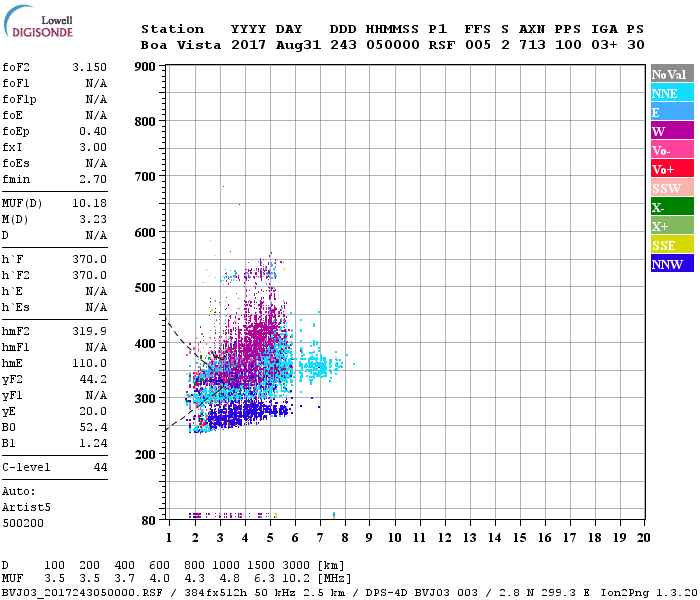Viewport: 700px width, 600px height.
Task: Select the SSE yellow legend swatch
Action: [672, 245]
